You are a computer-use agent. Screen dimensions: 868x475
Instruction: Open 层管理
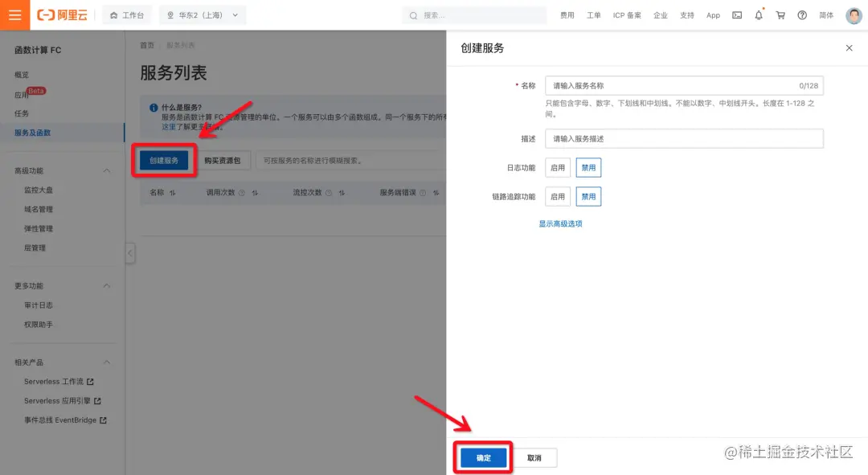coord(35,248)
